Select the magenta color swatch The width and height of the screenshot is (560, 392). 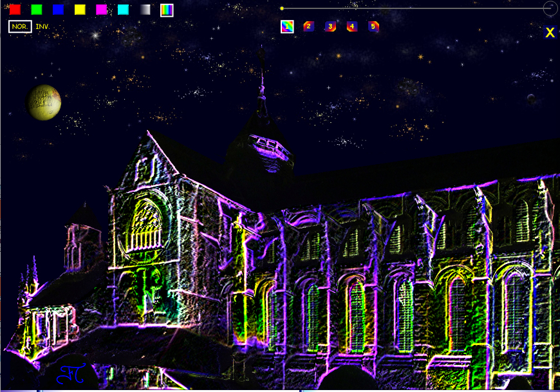[102, 10]
